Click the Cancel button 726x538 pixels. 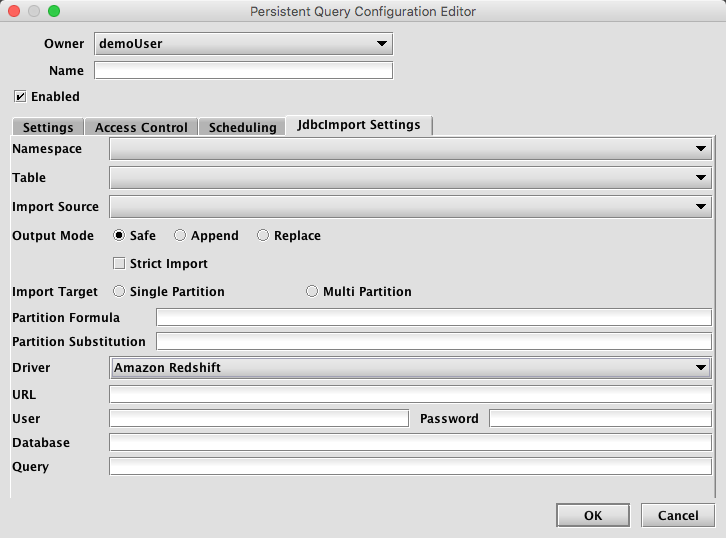[x=678, y=515]
